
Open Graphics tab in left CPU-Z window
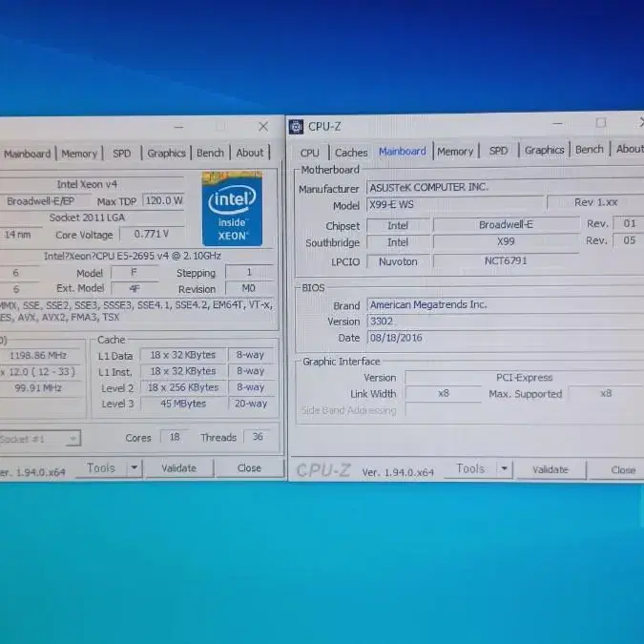pyautogui.click(x=166, y=153)
